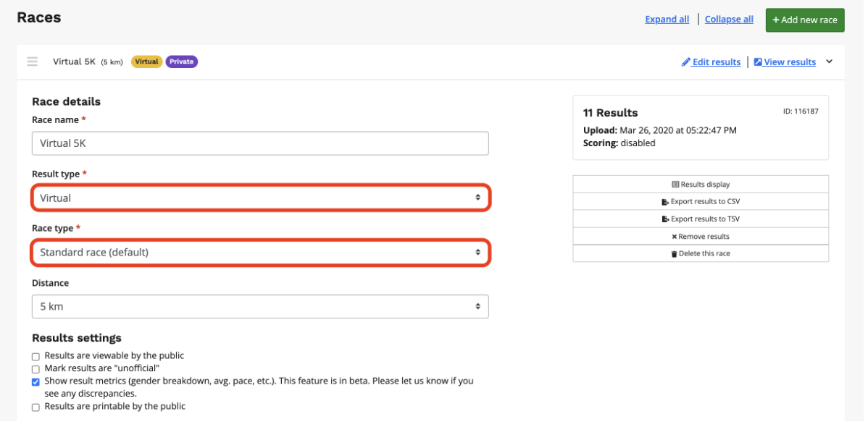Click the pencil icon next to Edit results
The height and width of the screenshot is (427, 868).
point(685,62)
